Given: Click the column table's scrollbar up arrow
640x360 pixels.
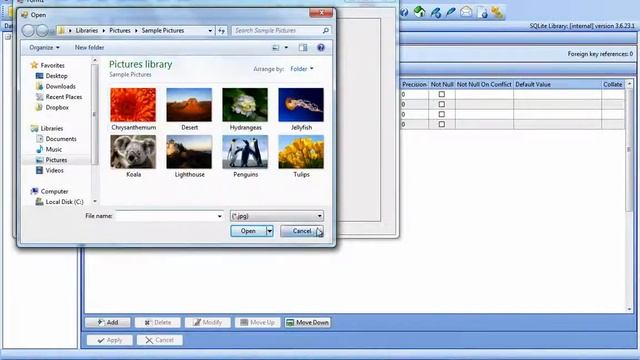Looking at the screenshot, I should tap(629, 84).
